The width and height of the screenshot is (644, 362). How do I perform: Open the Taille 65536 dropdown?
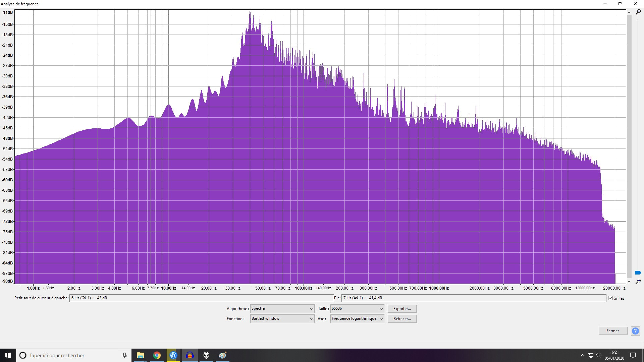(357, 309)
